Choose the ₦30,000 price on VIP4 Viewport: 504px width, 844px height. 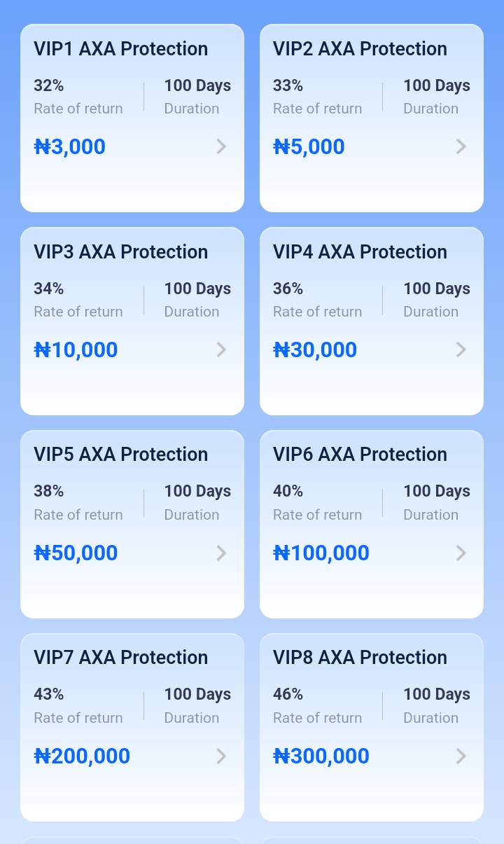click(315, 350)
